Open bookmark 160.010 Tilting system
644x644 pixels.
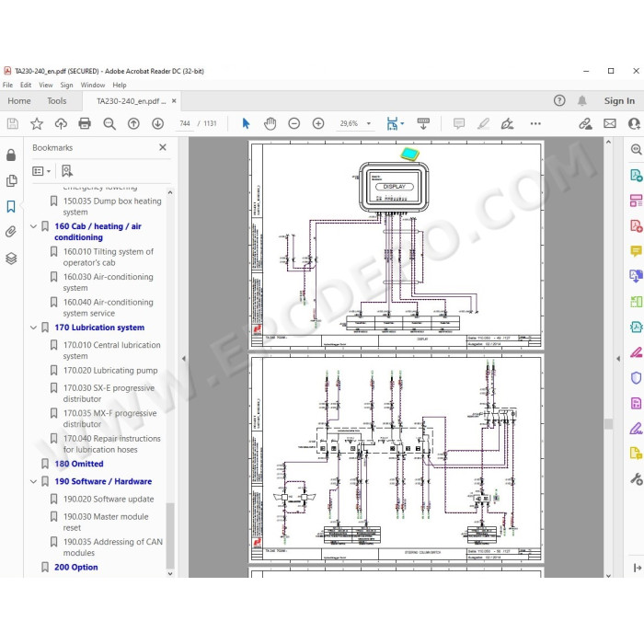108,257
